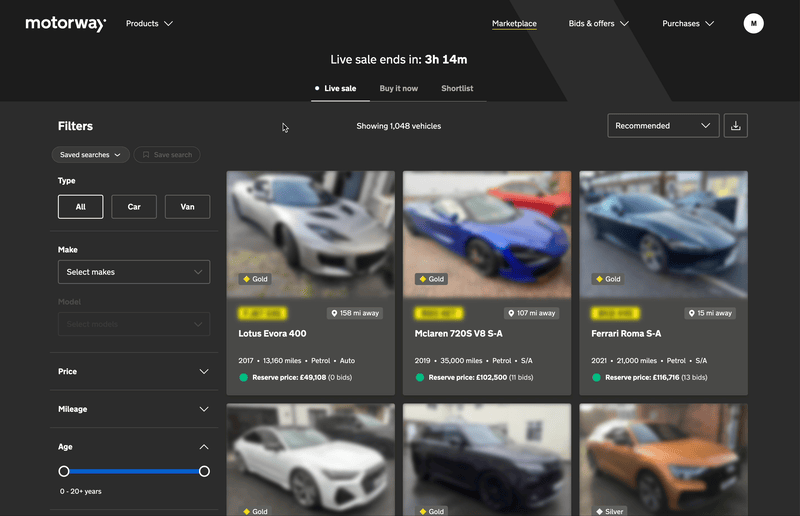Filter by Car type
Screen dimensions: 800x516
[134, 207]
